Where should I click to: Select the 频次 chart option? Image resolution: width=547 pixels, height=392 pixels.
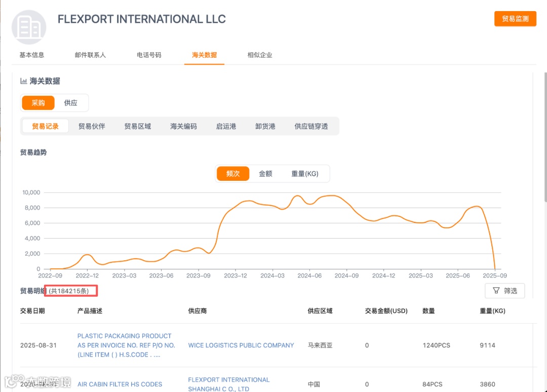point(233,174)
